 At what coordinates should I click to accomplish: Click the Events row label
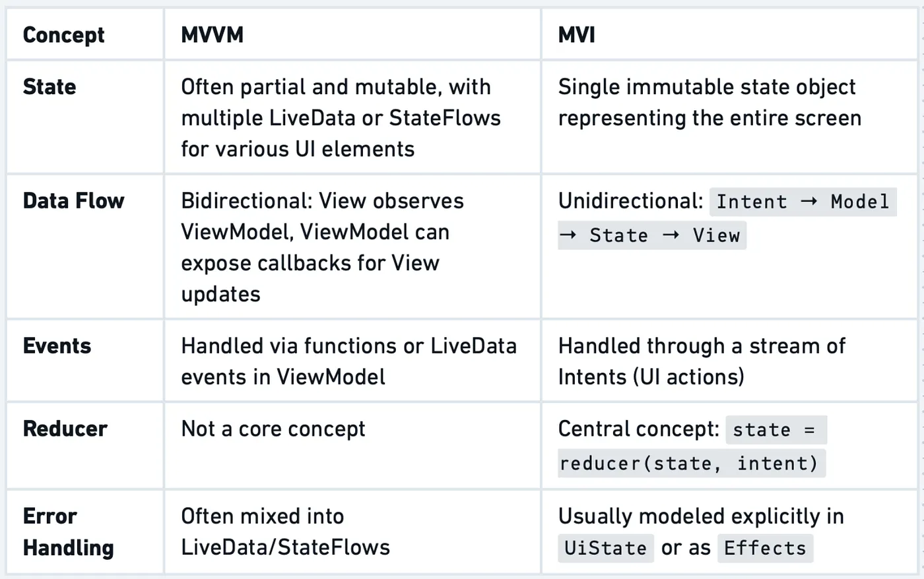point(57,346)
